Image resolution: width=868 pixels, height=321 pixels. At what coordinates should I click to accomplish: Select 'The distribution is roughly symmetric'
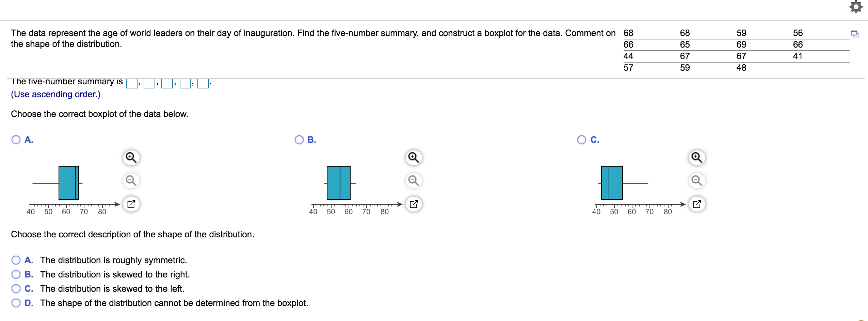coord(15,260)
